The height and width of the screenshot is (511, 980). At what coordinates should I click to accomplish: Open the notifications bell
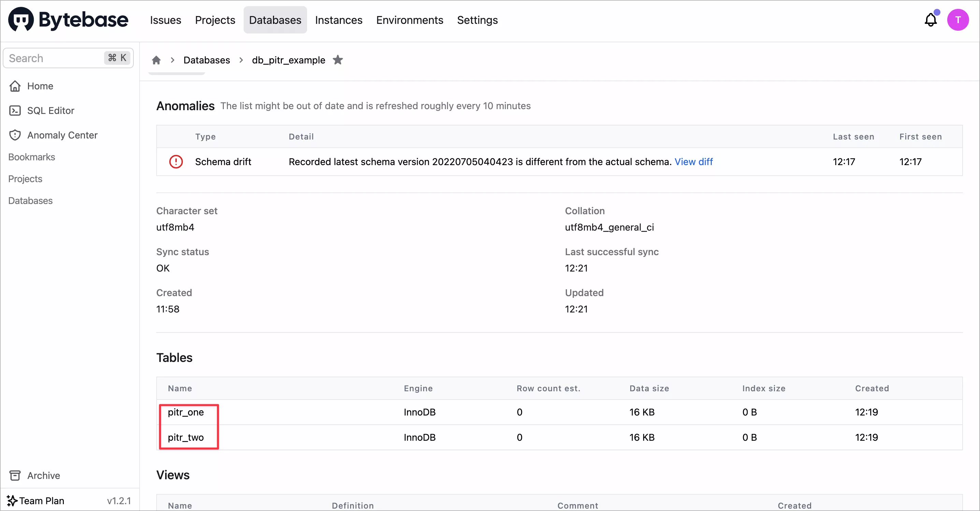pos(931,20)
